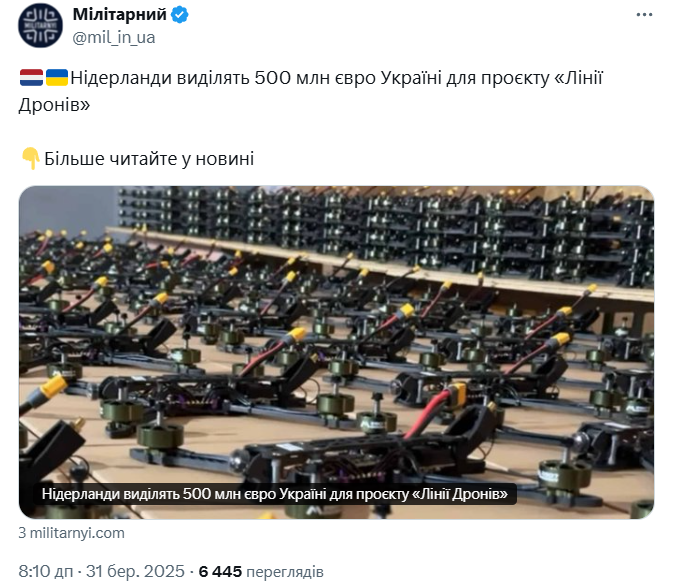Click the Netherlands flag emoji
The height and width of the screenshot is (584, 673).
(x=31, y=78)
